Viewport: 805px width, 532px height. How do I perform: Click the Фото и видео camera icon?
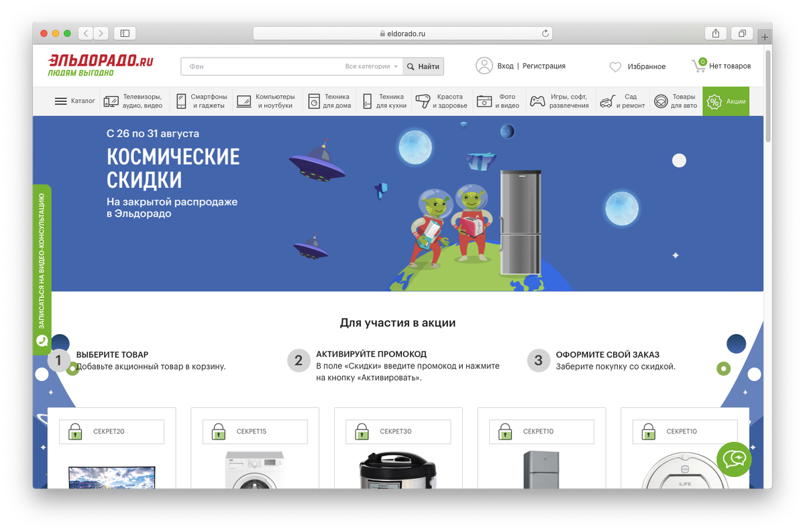(x=484, y=101)
